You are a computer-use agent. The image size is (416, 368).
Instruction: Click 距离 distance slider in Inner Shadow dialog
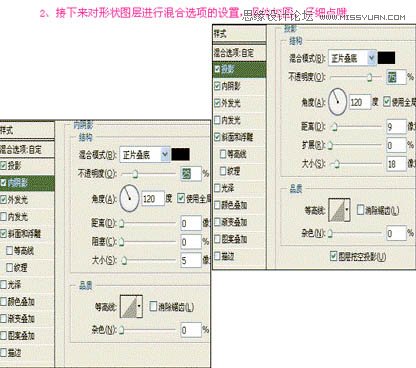pos(147,223)
